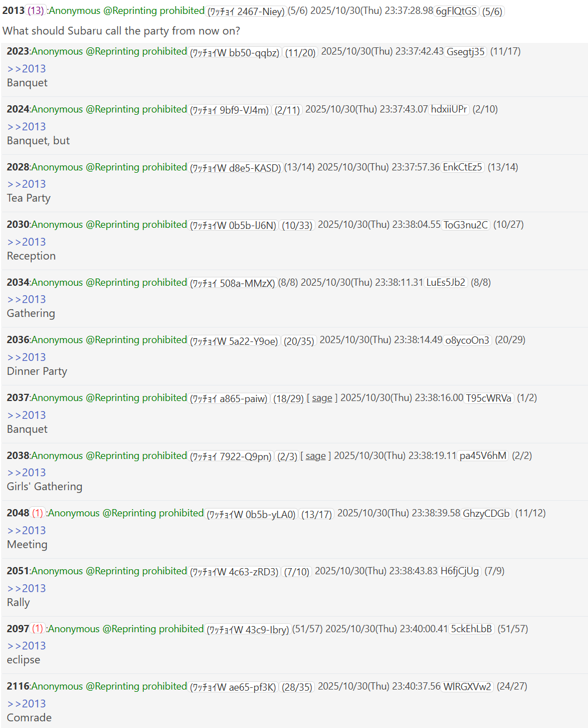Image resolution: width=588 pixels, height=728 pixels.
Task: Click the ID EnkCtEz5 badge
Action: coord(463,167)
